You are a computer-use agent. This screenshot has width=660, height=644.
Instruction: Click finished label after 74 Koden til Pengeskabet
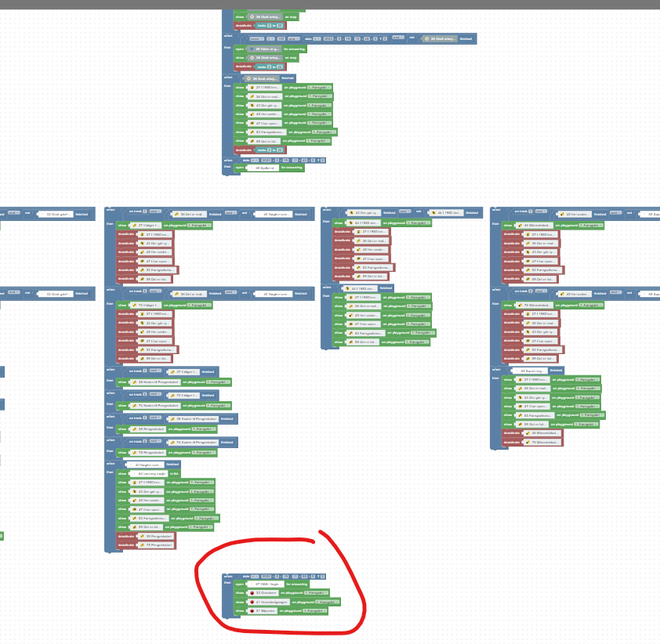coord(227,442)
